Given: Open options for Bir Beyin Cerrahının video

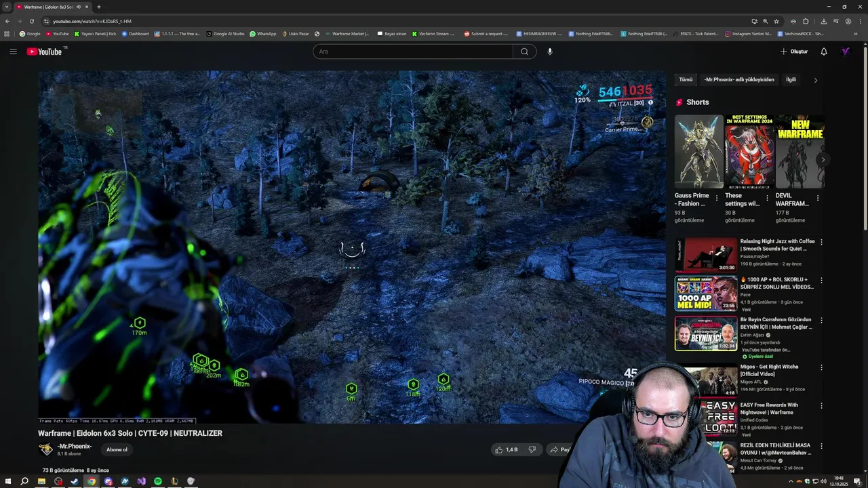Looking at the screenshot, I should coord(821,320).
